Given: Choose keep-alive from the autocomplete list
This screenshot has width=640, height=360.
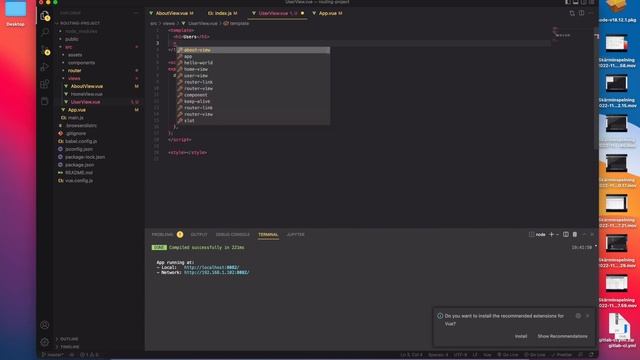Looking at the screenshot, I should coord(253,101).
